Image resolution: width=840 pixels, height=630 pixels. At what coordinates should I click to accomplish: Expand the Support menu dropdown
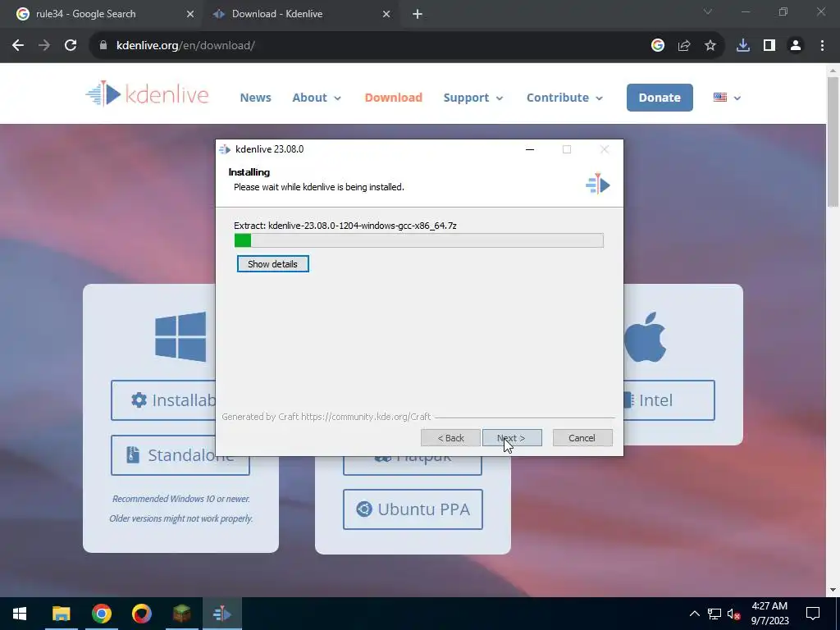(473, 98)
